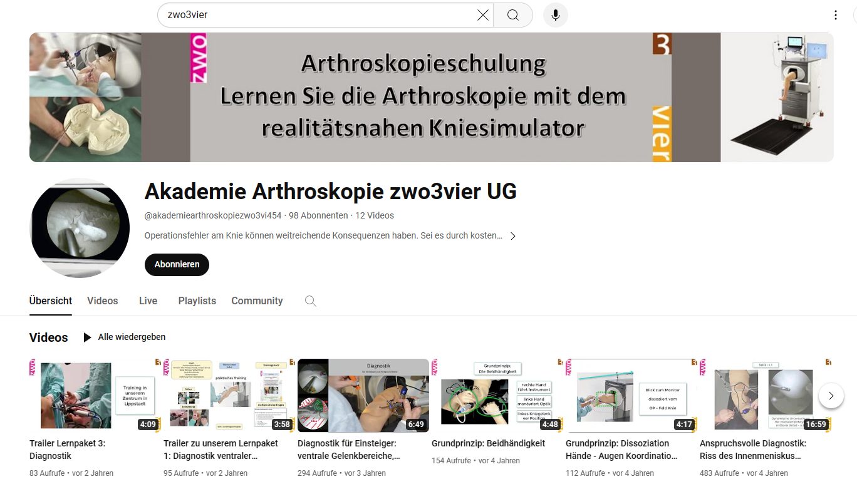
Task: Open Grundprinzip: Beidhändigkeit video title
Action: click(x=489, y=443)
